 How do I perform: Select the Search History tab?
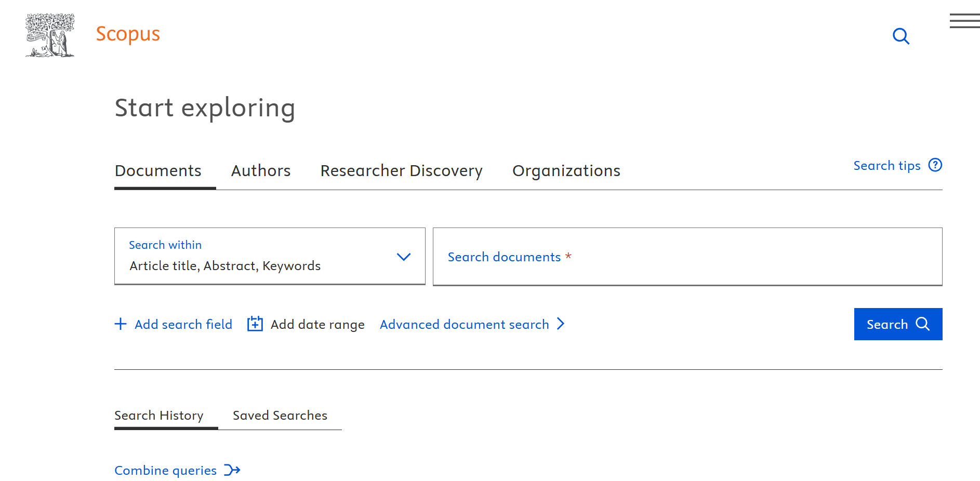[x=159, y=416]
